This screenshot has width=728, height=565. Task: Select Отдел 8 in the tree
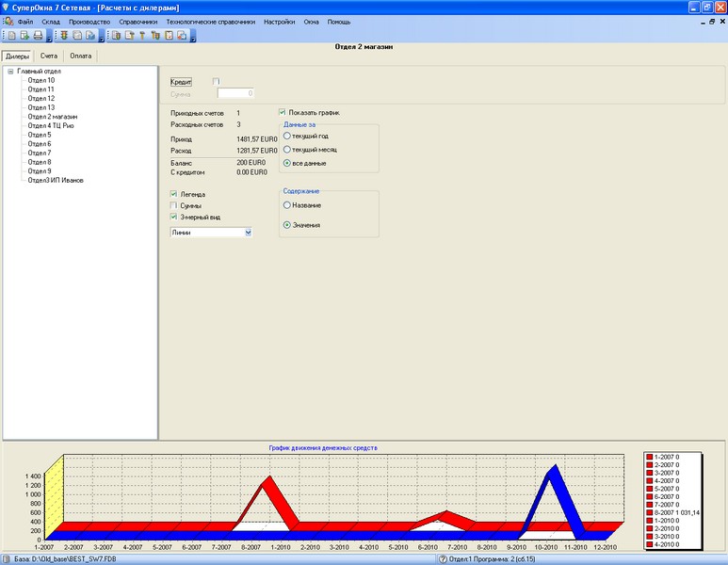[x=40, y=162]
